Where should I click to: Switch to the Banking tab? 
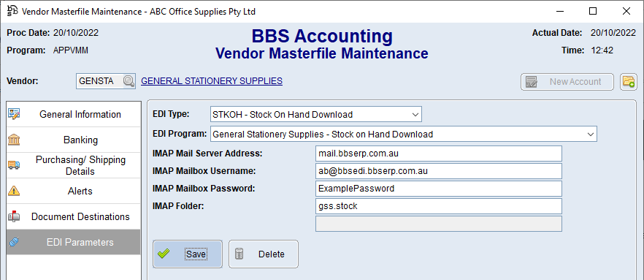[74, 140]
